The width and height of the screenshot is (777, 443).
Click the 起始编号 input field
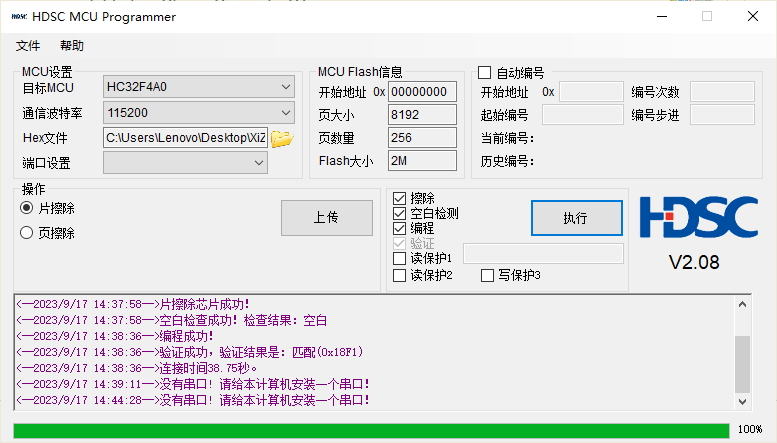582,114
